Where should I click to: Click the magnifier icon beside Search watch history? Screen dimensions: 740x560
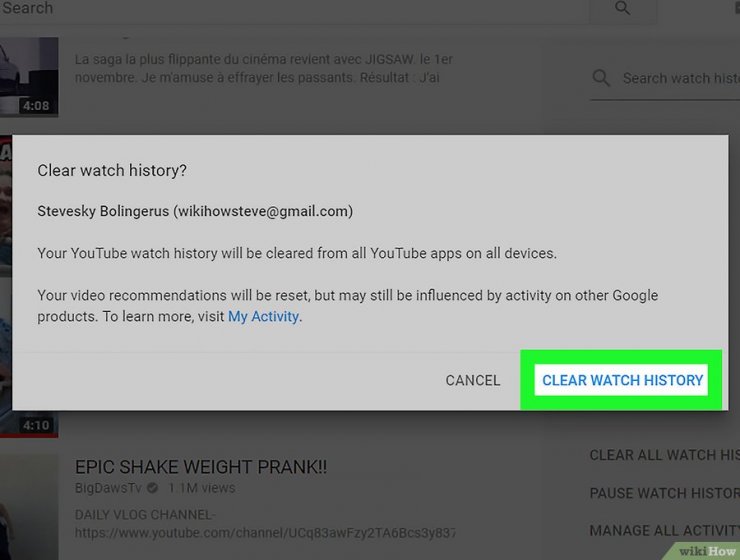click(x=601, y=78)
